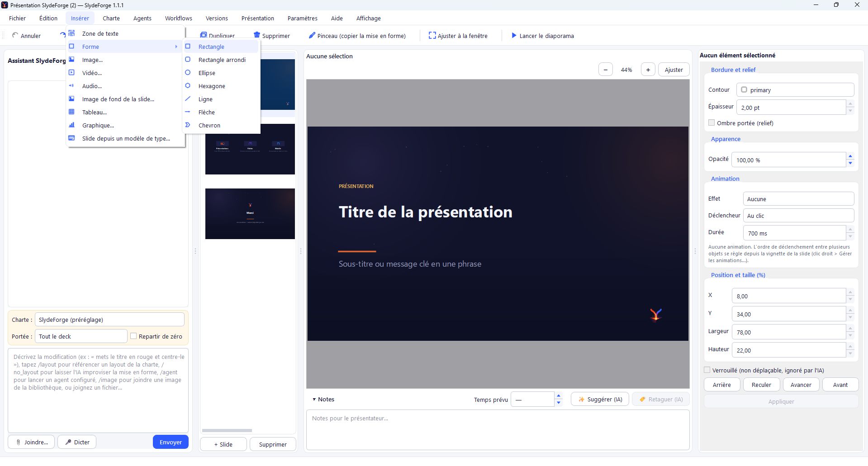Click the Tableau... grid icon
The image size is (868, 466).
pyautogui.click(x=71, y=112)
